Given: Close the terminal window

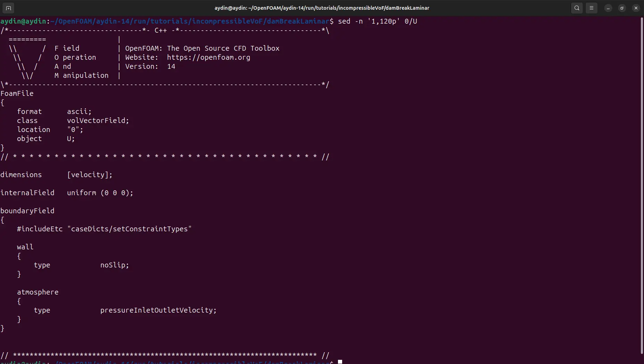Looking at the screenshot, I should click(636, 8).
